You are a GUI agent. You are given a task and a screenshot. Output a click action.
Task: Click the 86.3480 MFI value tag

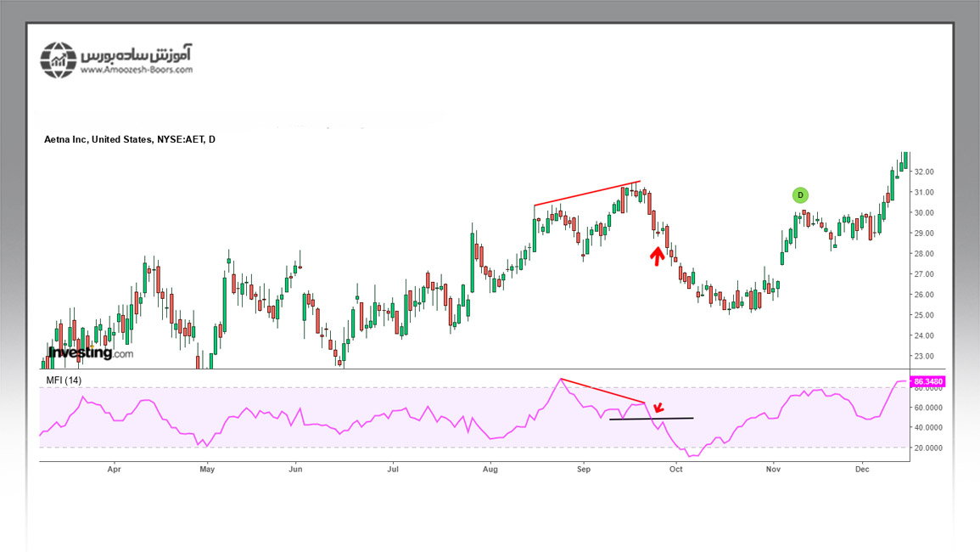927,382
